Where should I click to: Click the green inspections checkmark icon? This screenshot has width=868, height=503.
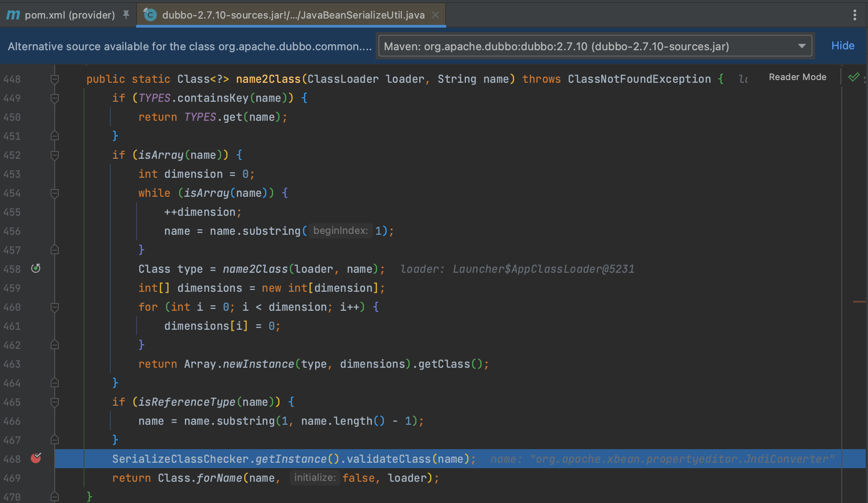tap(854, 77)
